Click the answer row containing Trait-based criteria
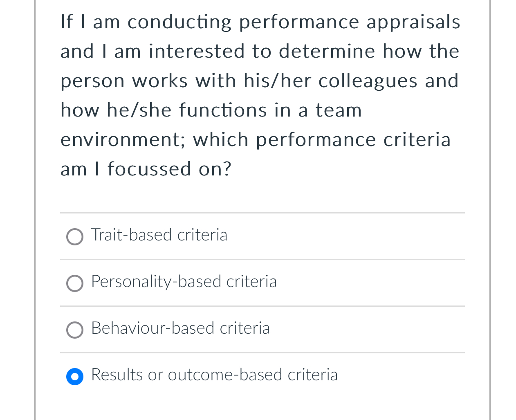 tap(262, 236)
